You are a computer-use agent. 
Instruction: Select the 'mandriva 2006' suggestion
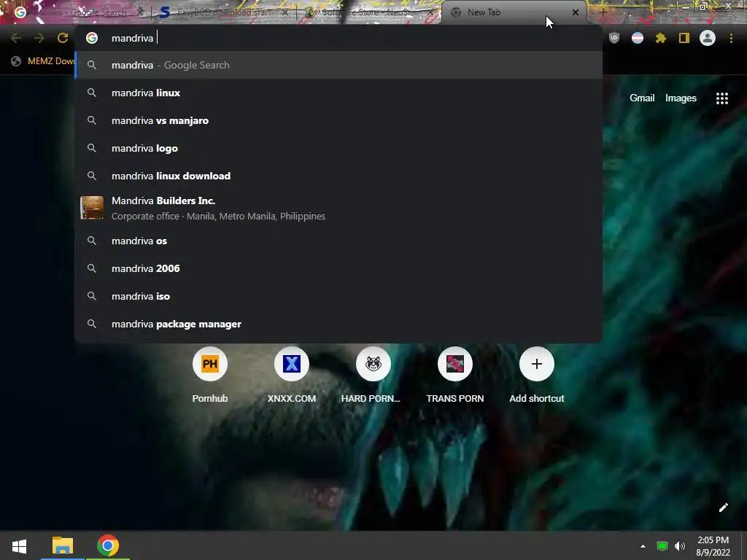(338, 268)
